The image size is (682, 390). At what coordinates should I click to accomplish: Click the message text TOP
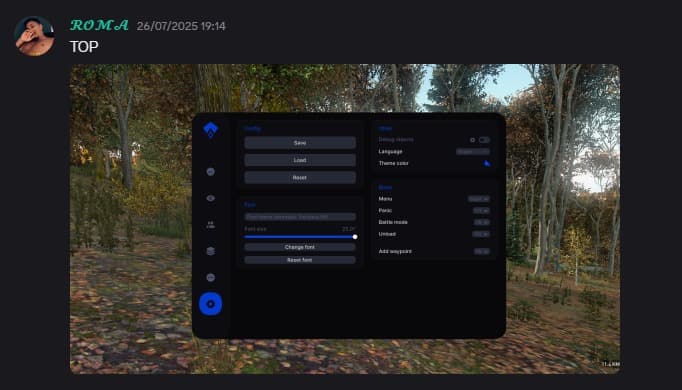point(84,47)
